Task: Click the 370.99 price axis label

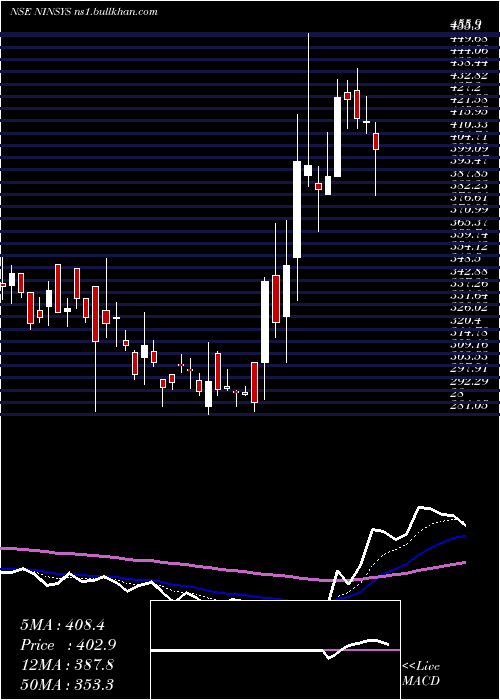Action: tap(469, 210)
